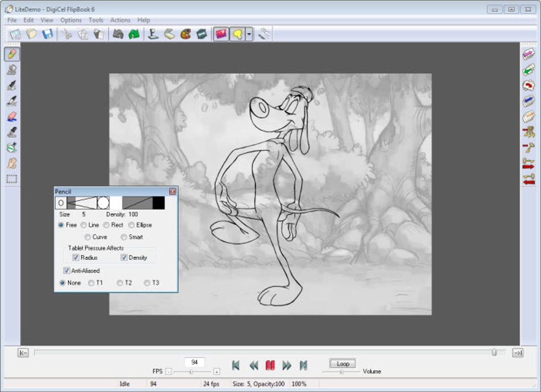Open the color palette icon
The height and width of the screenshot is (392, 541).
185,34
